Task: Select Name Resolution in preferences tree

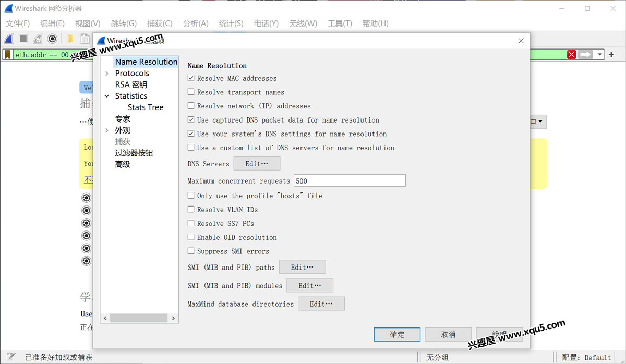Action: (146, 62)
